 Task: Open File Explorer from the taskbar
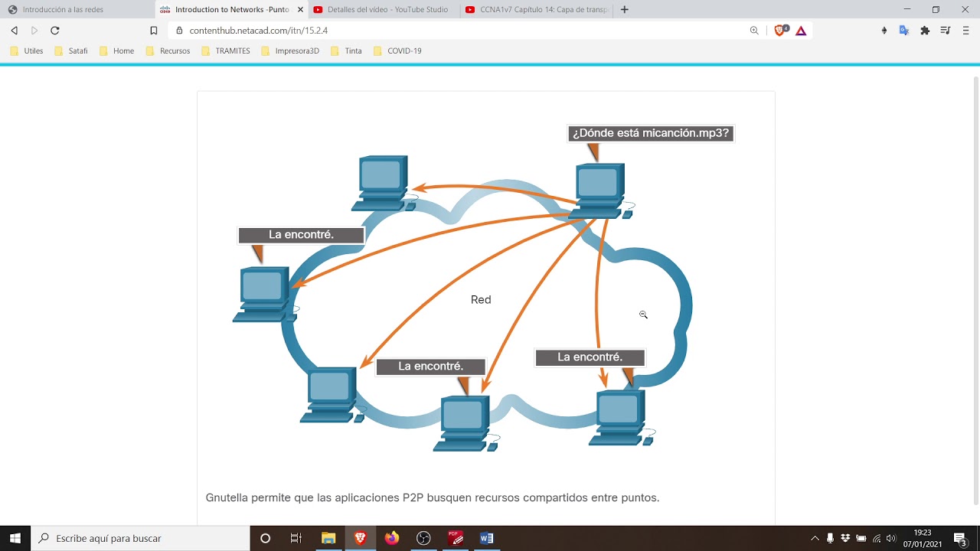click(x=328, y=538)
